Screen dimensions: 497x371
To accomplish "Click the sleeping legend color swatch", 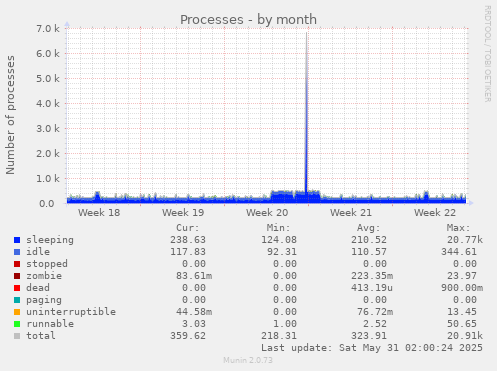I will [x=17, y=240].
